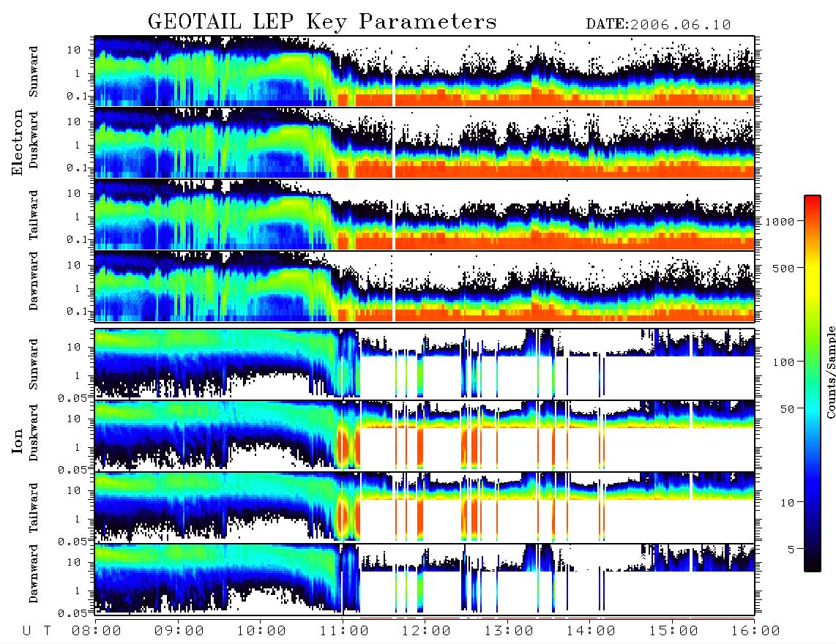This screenshot has height=644, width=836.
Task: Click the 'U T' axis label
Action: pos(37,632)
